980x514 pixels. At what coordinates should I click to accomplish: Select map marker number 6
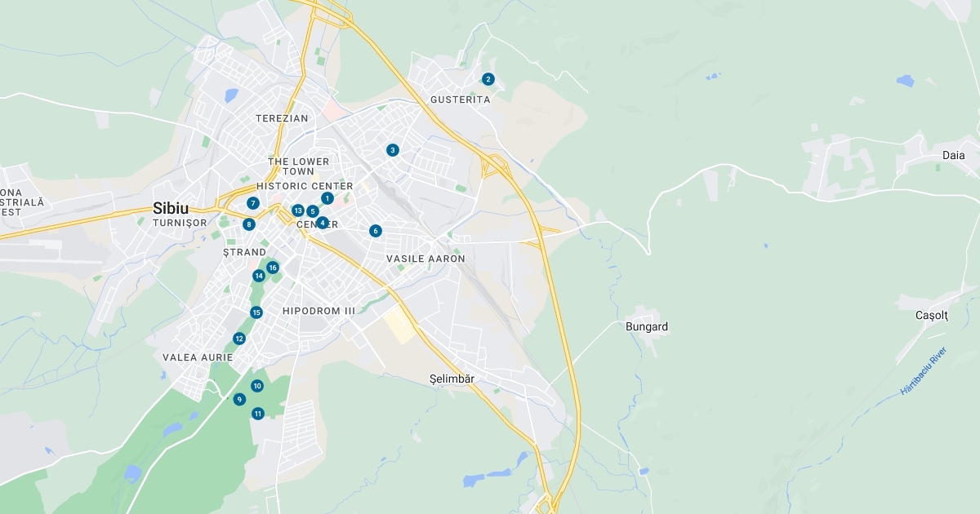[x=376, y=231]
